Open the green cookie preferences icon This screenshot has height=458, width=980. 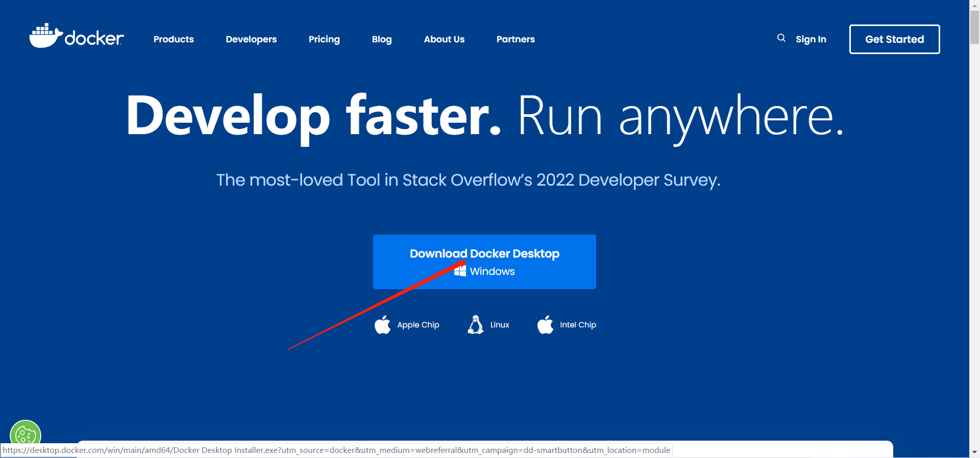point(25,434)
